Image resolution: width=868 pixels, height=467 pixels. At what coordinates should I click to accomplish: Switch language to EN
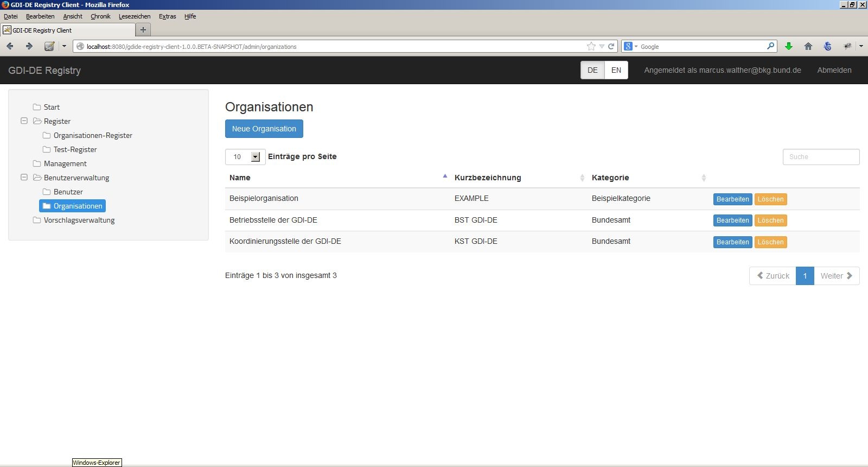click(616, 70)
